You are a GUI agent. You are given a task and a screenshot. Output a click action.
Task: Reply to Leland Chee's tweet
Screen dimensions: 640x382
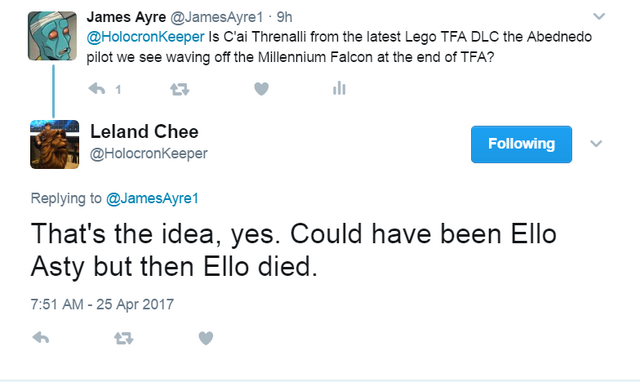click(41, 338)
